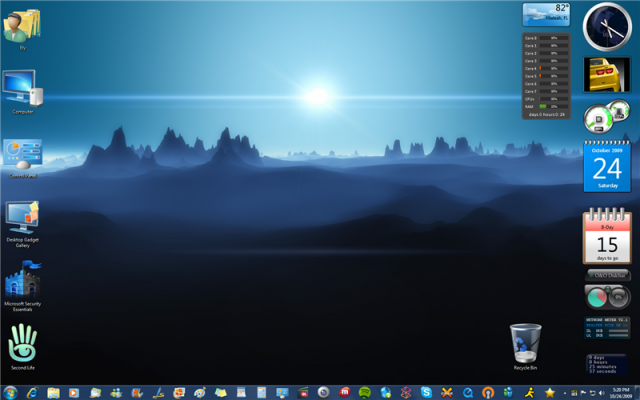Click the O&O DiskStat gadget header
The width and height of the screenshot is (640, 400).
(x=607, y=276)
